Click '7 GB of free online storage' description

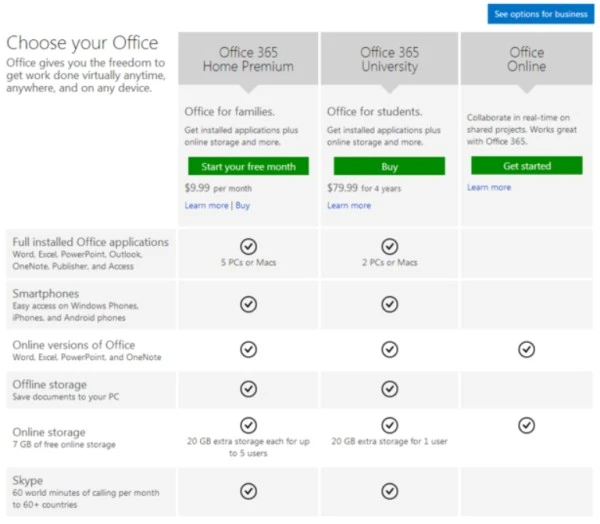[x=64, y=444]
